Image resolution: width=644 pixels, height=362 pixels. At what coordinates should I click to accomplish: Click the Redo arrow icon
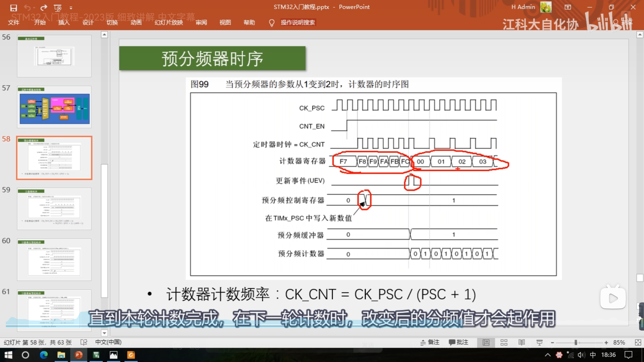coord(44,8)
